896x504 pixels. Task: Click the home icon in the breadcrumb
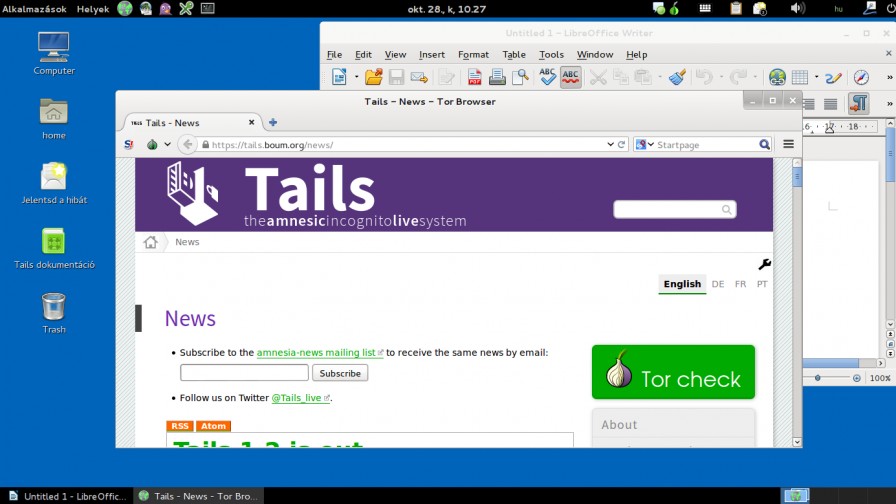pos(150,242)
